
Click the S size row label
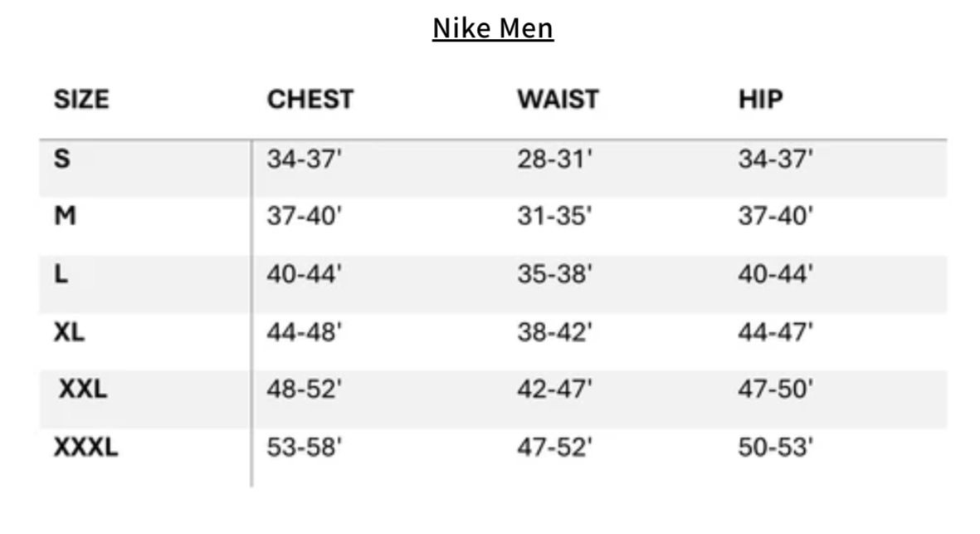(61, 159)
